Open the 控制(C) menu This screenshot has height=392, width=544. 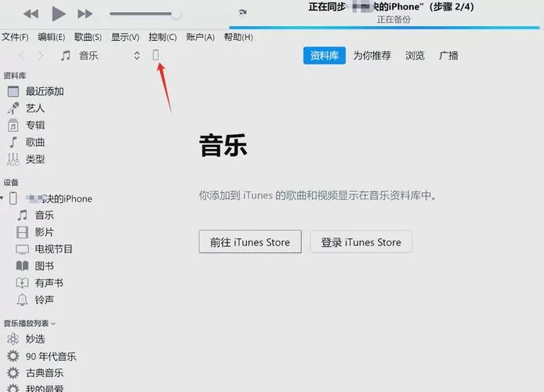(x=163, y=37)
